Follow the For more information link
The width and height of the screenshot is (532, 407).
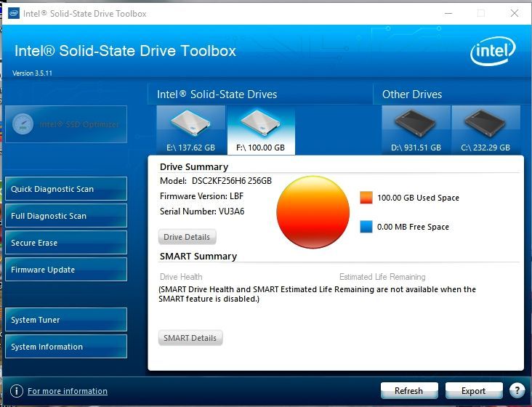(68, 391)
